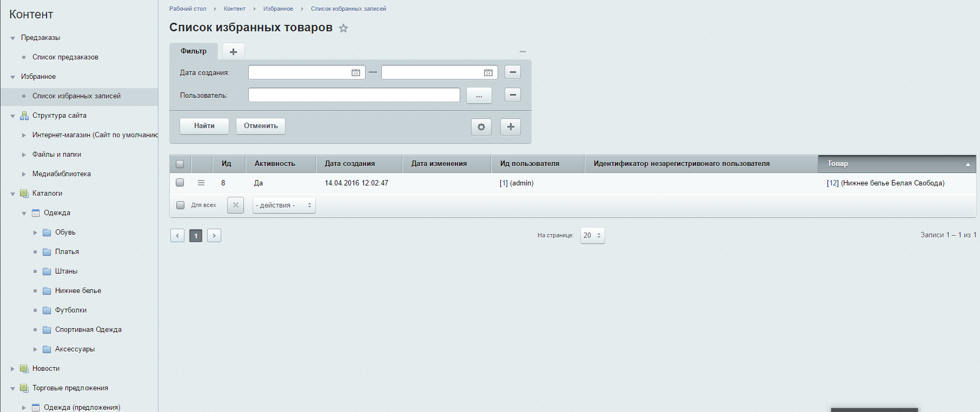The width and height of the screenshot is (980, 412).
Task: Click the Найти button
Action: [204, 126]
